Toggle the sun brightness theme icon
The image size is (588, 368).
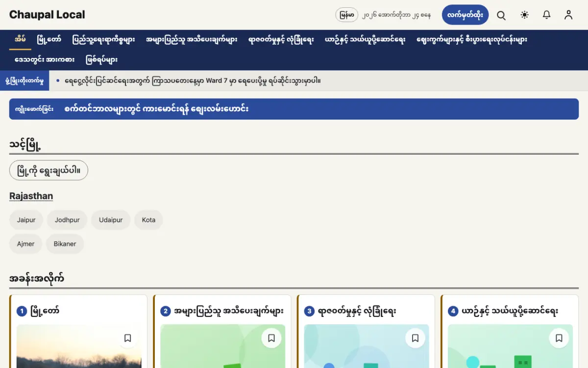(525, 15)
